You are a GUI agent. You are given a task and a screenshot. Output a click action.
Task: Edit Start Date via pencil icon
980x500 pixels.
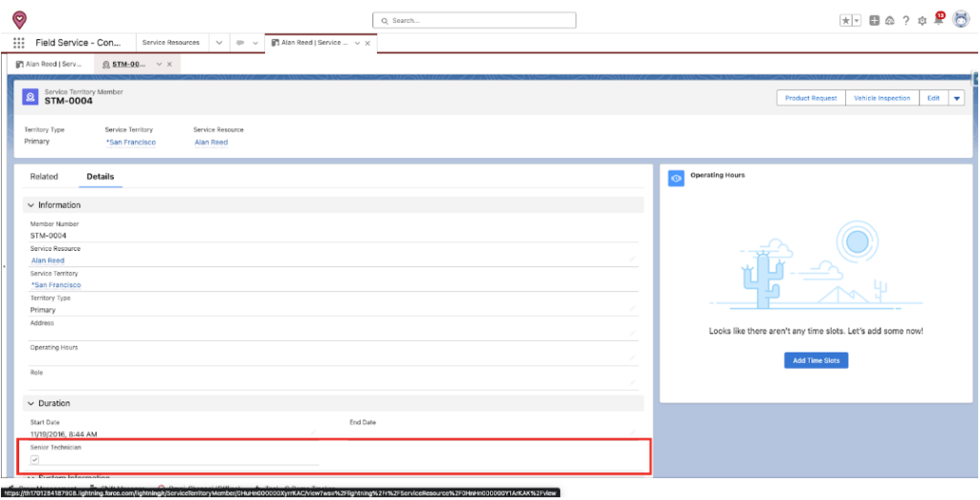tap(313, 432)
